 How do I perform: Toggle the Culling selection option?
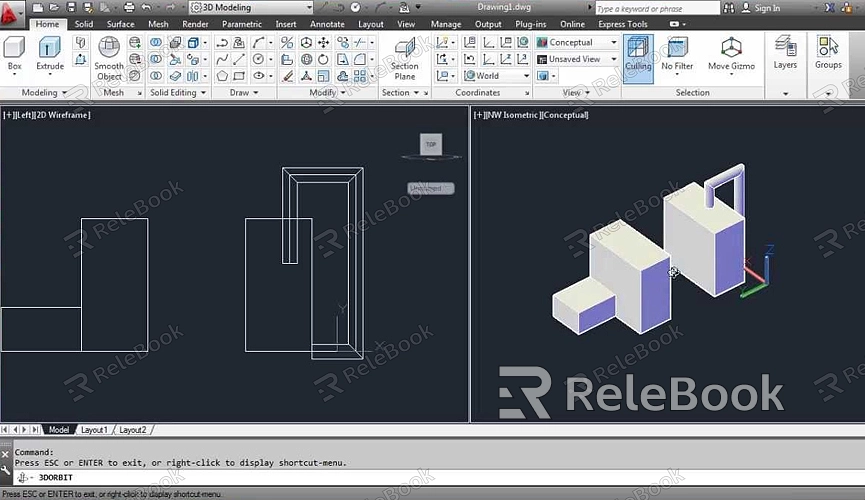[x=638, y=58]
